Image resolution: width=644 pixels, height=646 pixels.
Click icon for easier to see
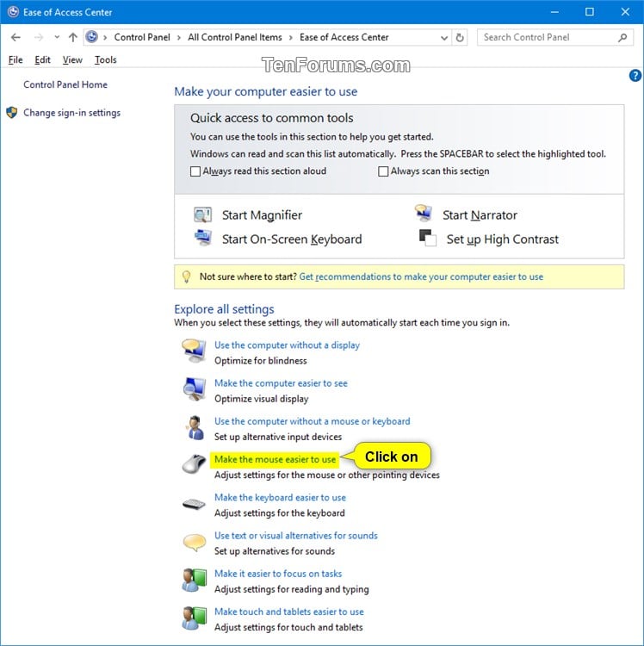click(194, 389)
